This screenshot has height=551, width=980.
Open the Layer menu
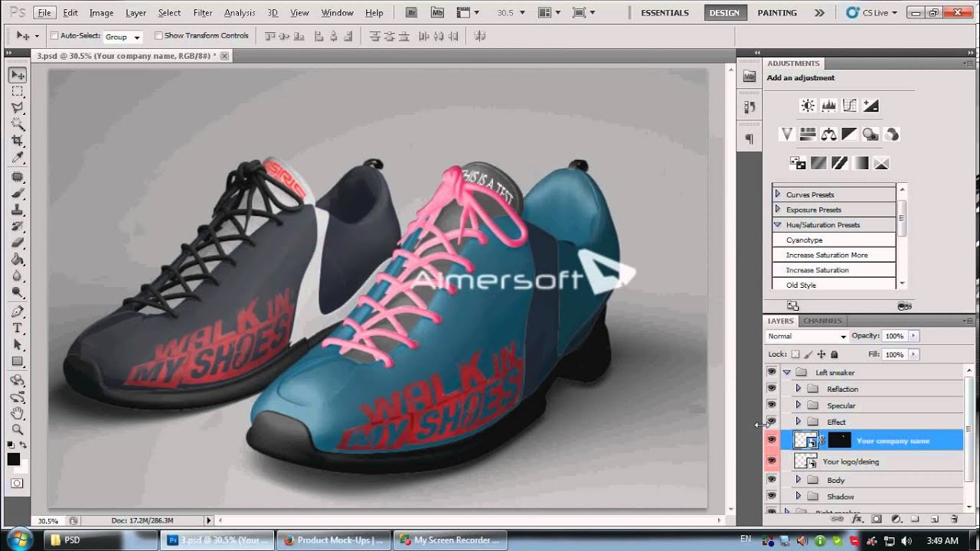(x=136, y=13)
